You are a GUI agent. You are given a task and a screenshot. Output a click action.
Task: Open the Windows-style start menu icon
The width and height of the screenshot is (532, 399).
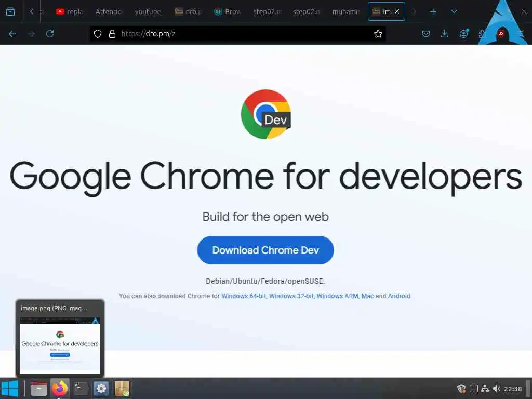click(x=10, y=389)
